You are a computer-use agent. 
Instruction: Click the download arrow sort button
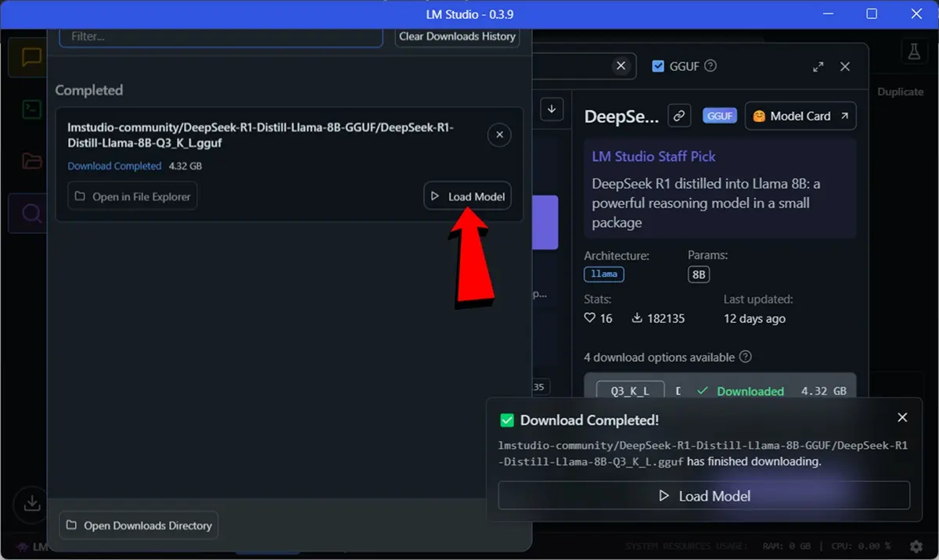(552, 109)
